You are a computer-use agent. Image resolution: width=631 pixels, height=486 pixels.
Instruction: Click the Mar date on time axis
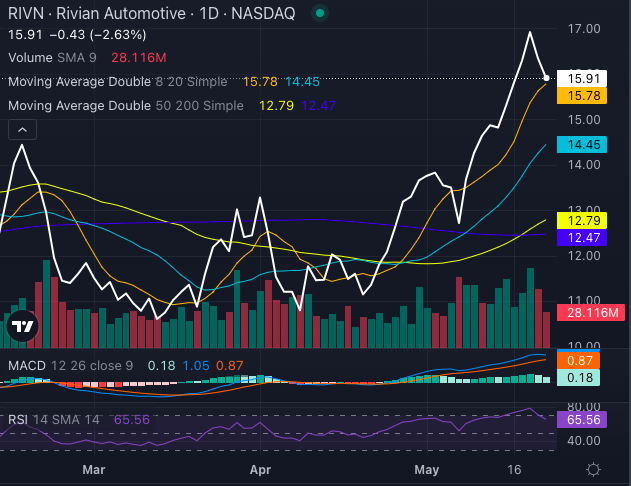(94, 470)
